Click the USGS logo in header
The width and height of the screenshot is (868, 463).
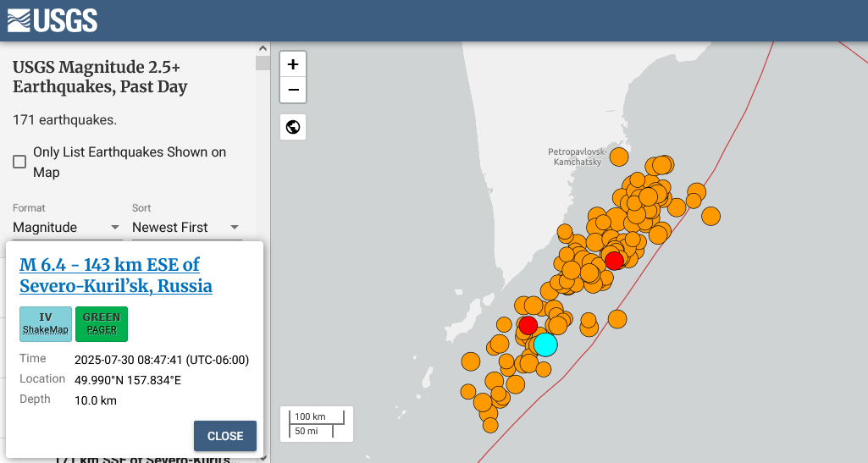click(53, 20)
